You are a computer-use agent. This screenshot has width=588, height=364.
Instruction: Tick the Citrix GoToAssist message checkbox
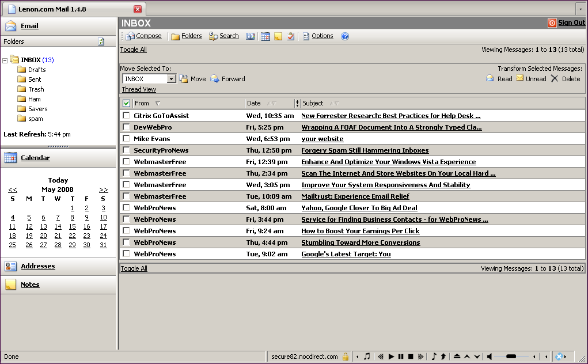tap(126, 116)
